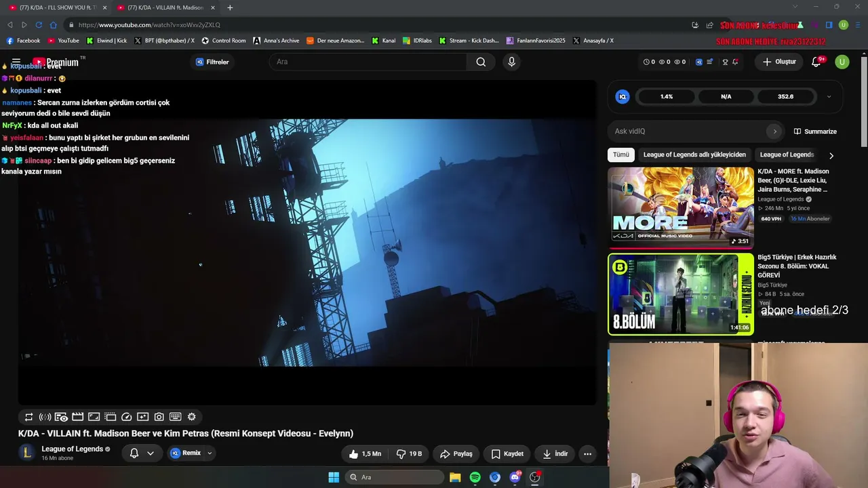The image size is (868, 488).
Task: Open the Oluştur create button
Action: tap(779, 62)
